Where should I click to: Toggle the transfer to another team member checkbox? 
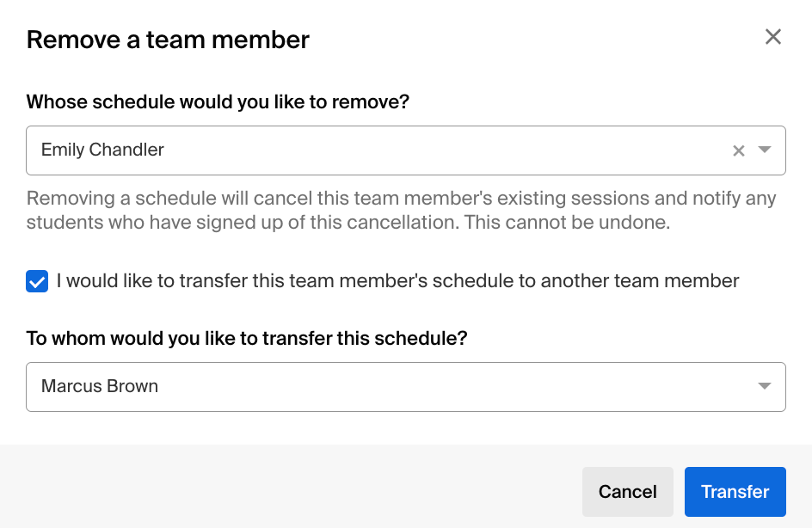pyautogui.click(x=36, y=280)
